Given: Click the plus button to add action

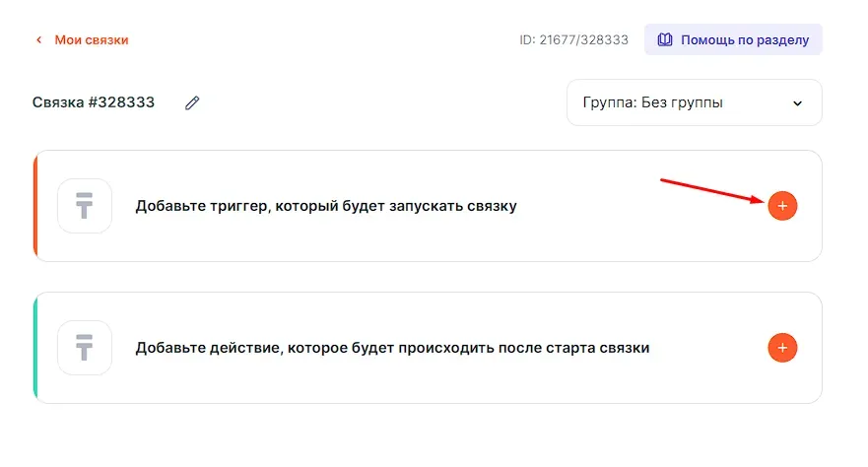Looking at the screenshot, I should click(x=782, y=348).
